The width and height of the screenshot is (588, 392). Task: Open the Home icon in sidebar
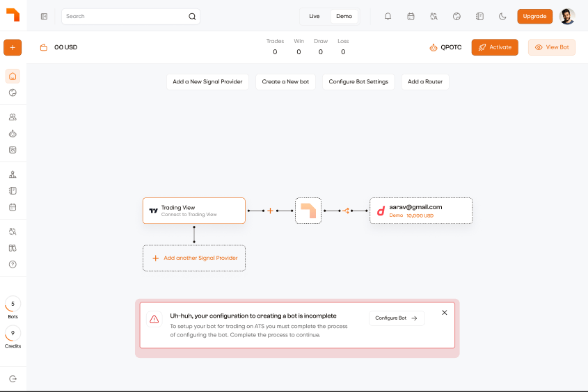(13, 76)
